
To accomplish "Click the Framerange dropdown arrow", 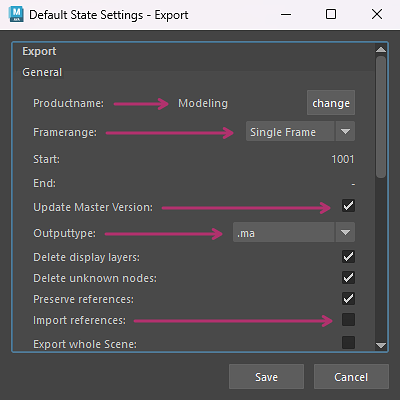I will coord(345,131).
